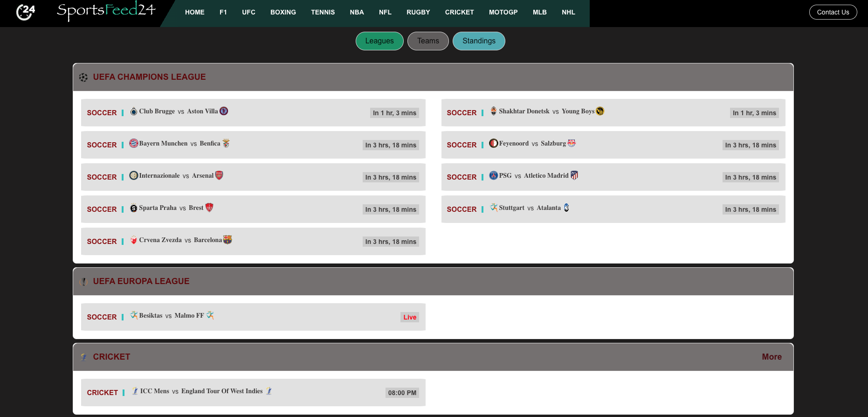Select the Leagues button

[379, 41]
